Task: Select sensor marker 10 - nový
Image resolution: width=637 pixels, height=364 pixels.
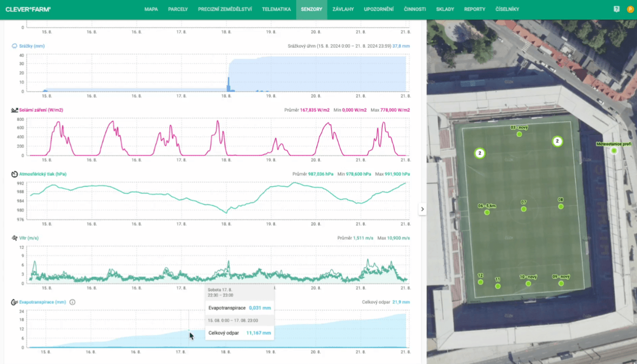Action: click(x=528, y=283)
